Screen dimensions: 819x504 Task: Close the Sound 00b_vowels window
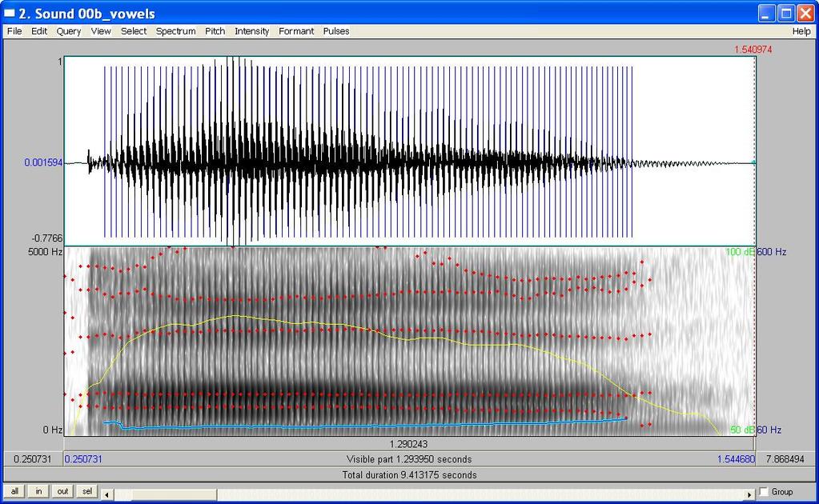805,13
